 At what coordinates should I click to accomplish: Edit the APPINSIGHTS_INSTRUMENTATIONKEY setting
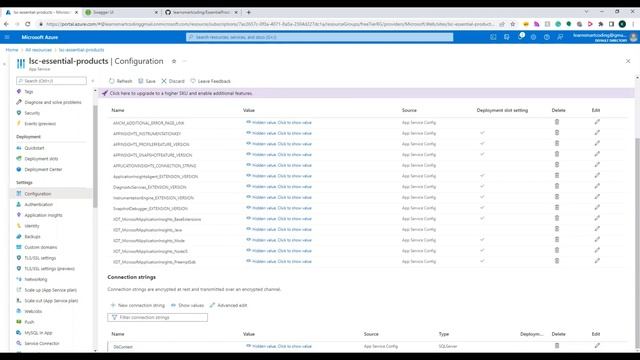(597, 133)
